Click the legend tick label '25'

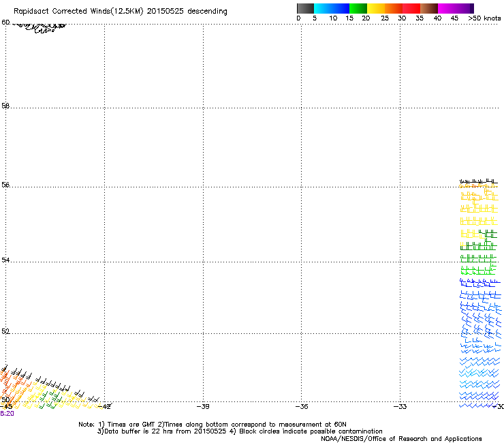385,18
